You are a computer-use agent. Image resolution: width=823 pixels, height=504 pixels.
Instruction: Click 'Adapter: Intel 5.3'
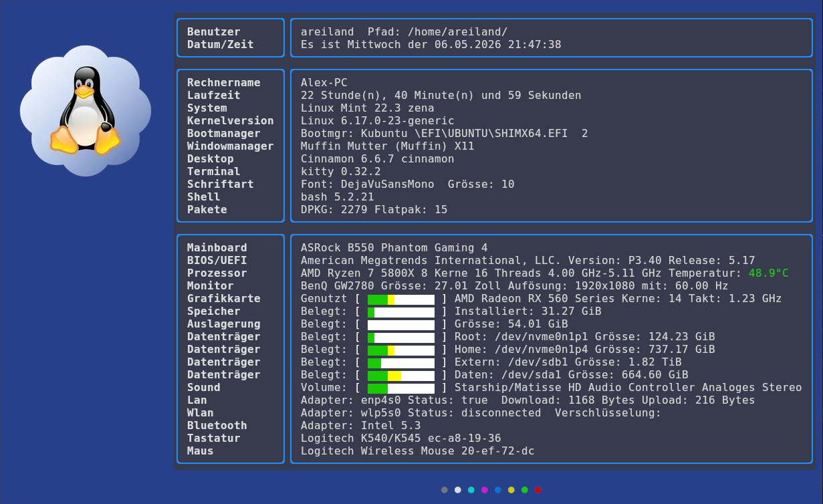pyautogui.click(x=361, y=425)
